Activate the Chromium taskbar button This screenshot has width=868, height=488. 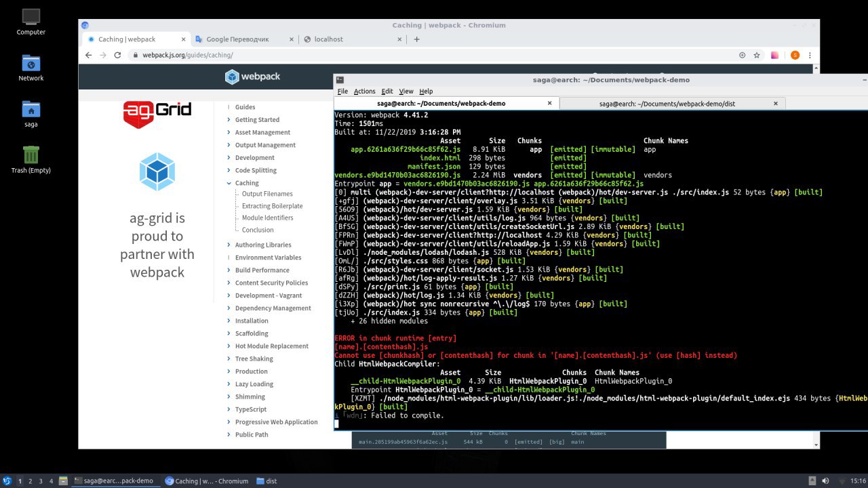207,481
